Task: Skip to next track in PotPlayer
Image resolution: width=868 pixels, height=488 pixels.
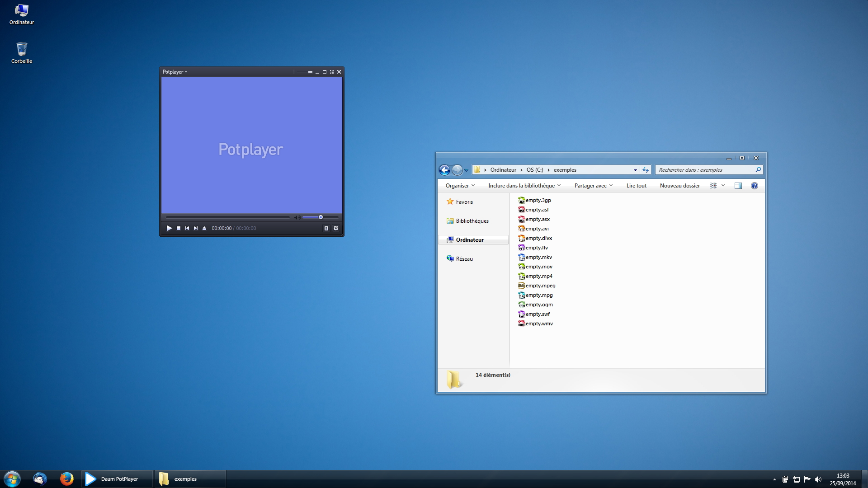Action: coord(196,228)
